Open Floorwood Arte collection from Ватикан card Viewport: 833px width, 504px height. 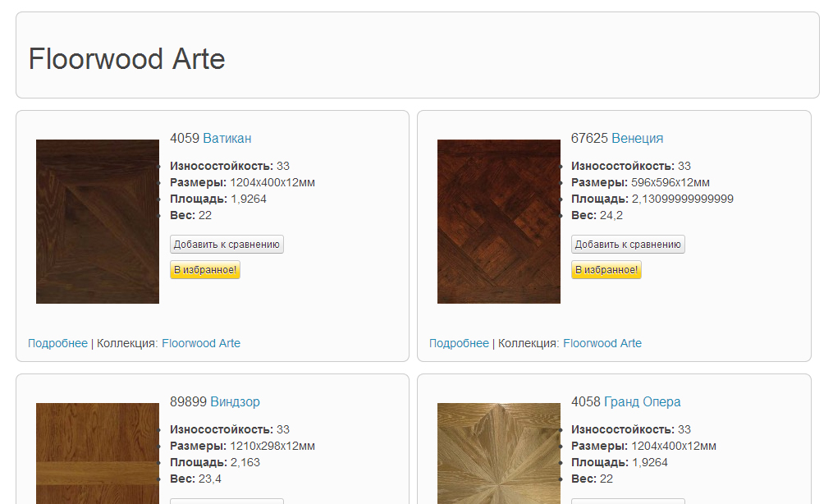[201, 343]
